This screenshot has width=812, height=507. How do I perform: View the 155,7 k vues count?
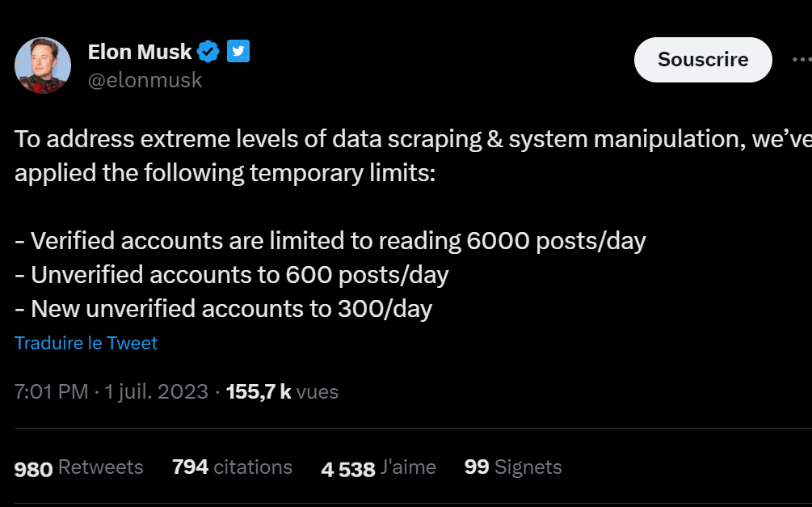(x=282, y=392)
